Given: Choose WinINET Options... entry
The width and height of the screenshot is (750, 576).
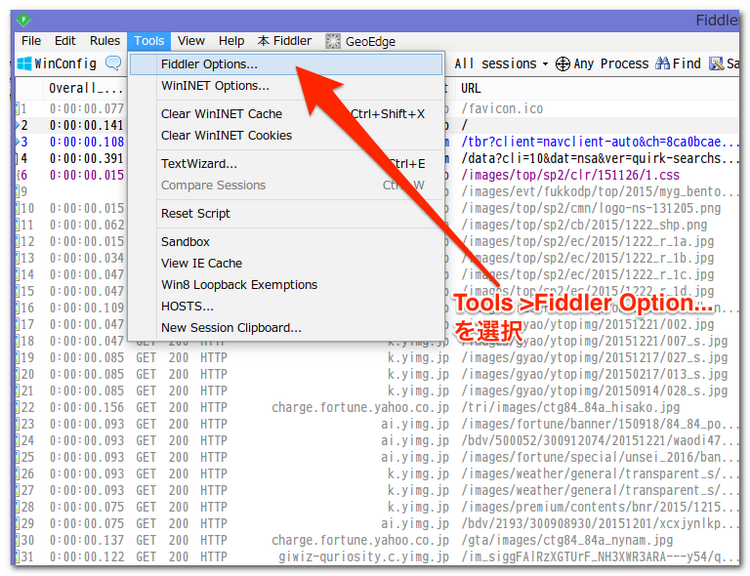Looking at the screenshot, I should [286, 86].
